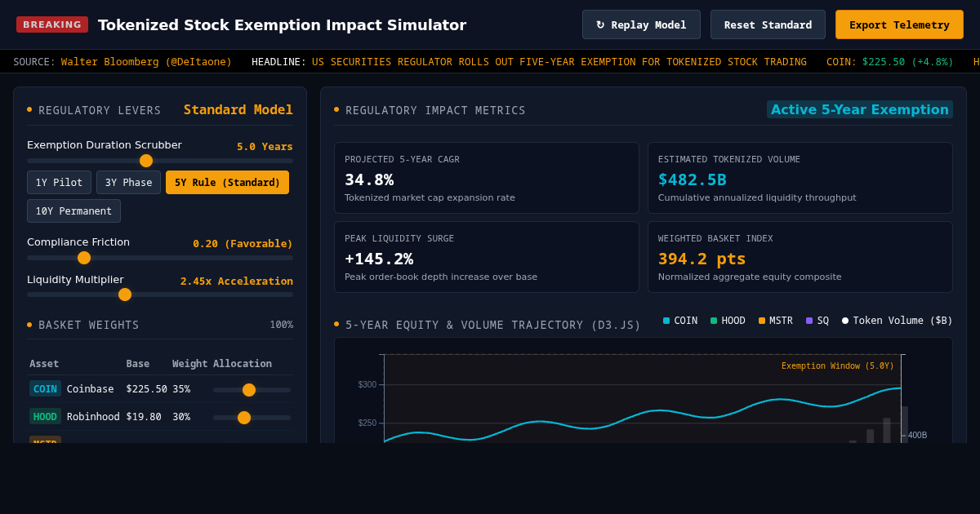The width and height of the screenshot is (980, 514).
Task: Click the +145.2% value
Action: 379,258
